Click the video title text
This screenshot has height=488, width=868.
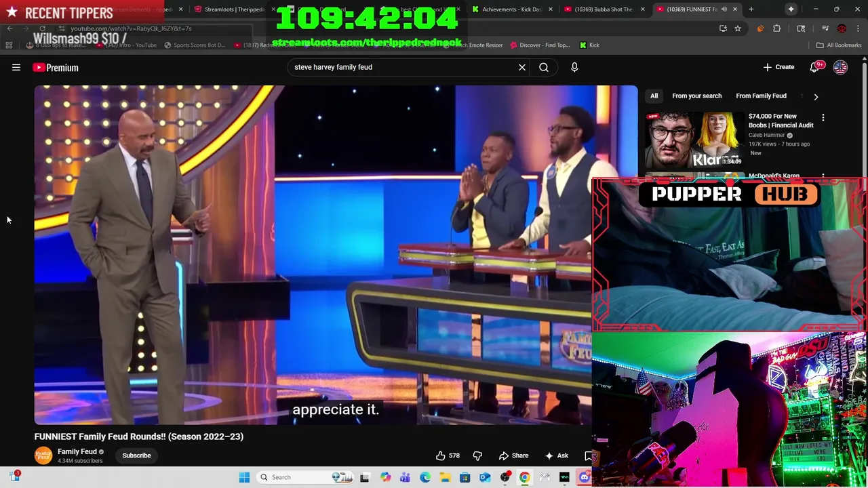coord(139,436)
